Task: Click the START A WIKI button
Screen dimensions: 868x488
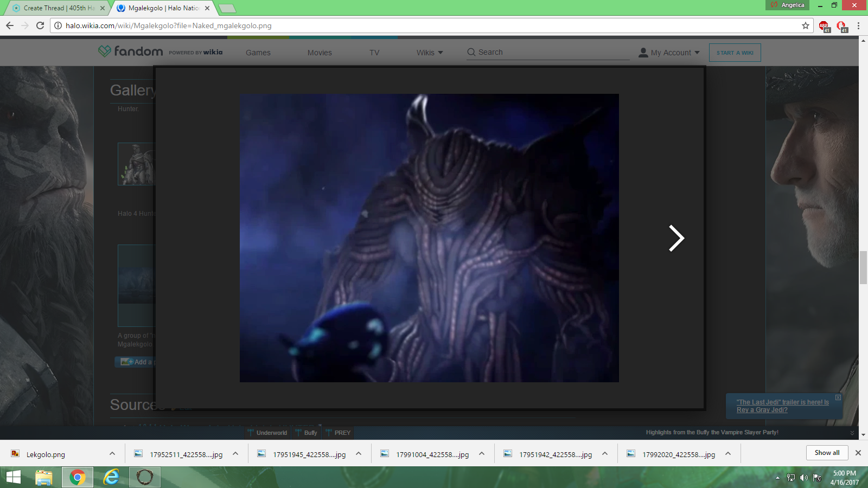Action: [x=735, y=53]
